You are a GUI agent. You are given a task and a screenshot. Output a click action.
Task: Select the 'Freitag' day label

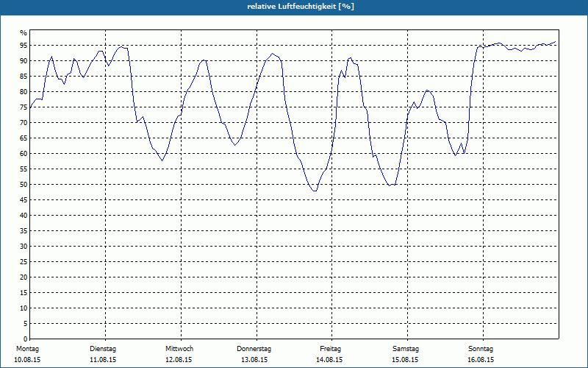pyautogui.click(x=330, y=349)
